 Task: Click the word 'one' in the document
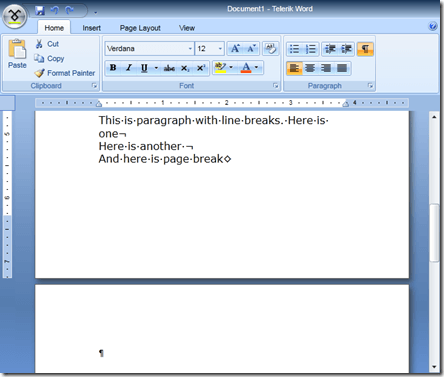point(108,134)
